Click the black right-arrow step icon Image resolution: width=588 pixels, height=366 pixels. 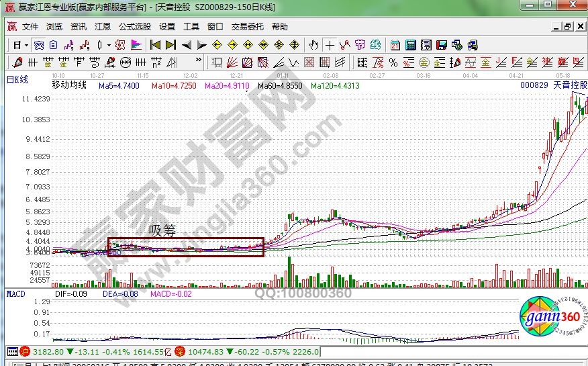pyautogui.click(x=201, y=45)
